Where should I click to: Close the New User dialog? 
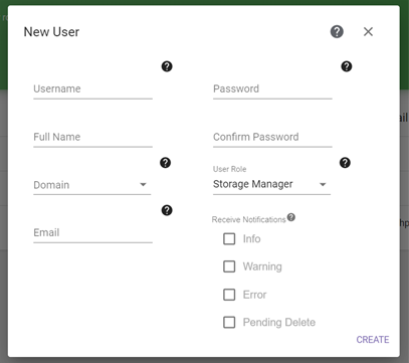(x=368, y=32)
